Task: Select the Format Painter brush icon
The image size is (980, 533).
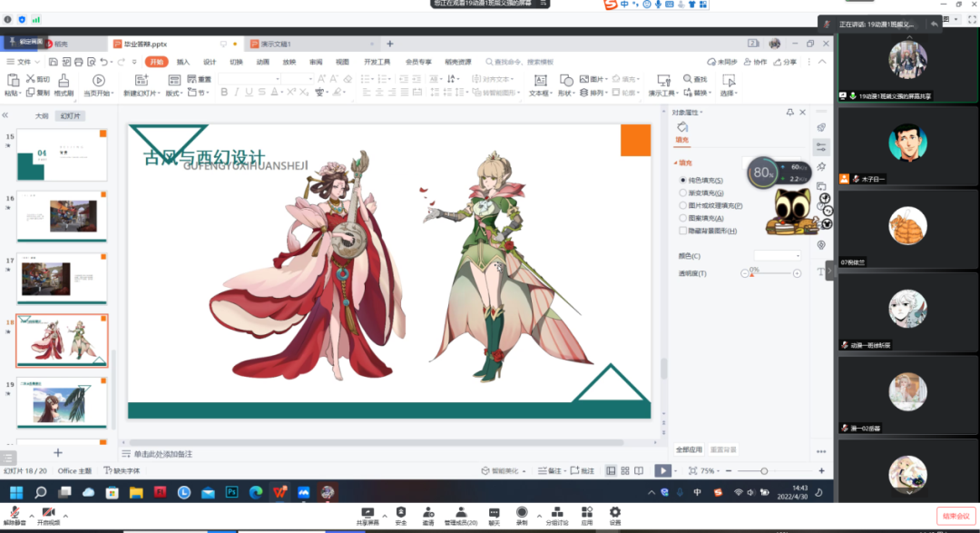Action: [x=64, y=80]
